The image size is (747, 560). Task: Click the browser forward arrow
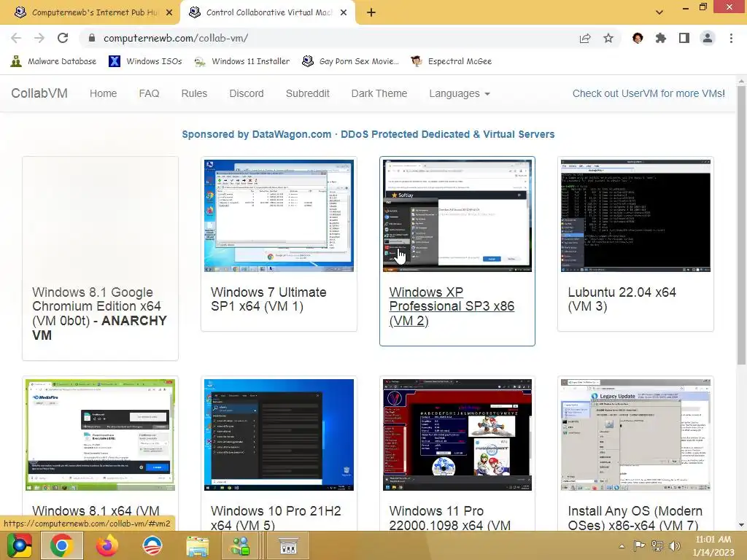tap(39, 38)
